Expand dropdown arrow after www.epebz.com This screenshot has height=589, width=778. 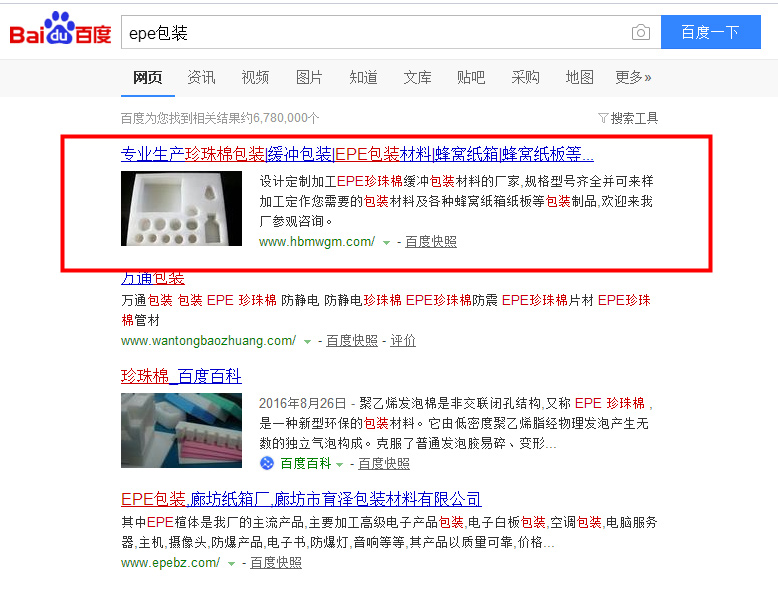231,564
